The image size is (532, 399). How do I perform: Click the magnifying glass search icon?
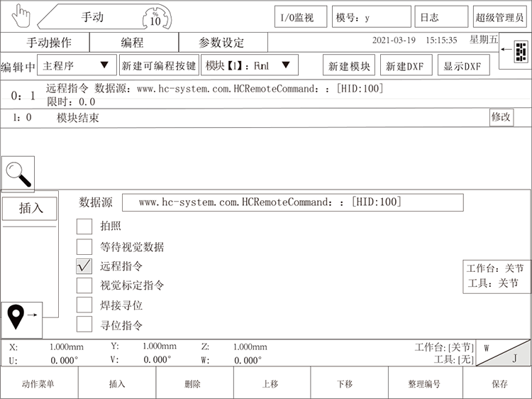[x=18, y=173]
